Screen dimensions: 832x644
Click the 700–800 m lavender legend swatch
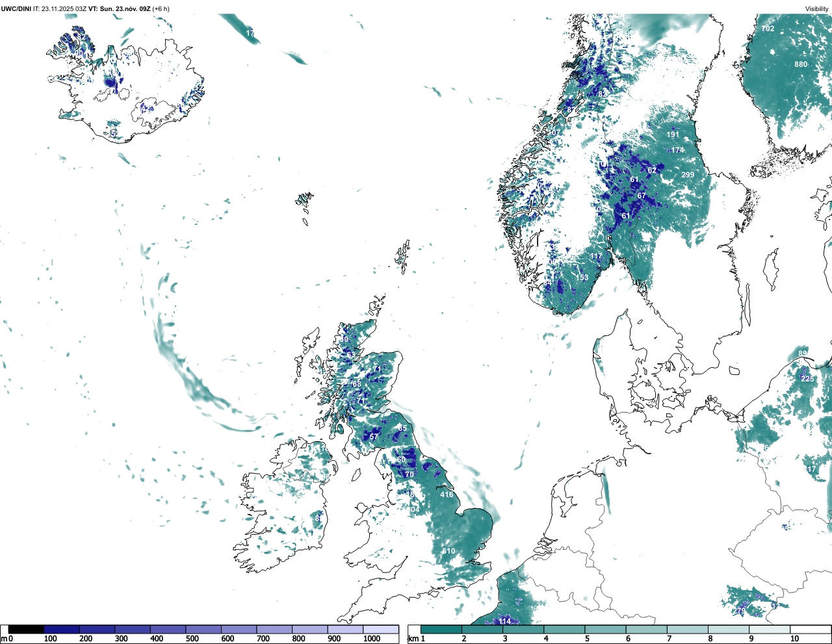(x=274, y=629)
